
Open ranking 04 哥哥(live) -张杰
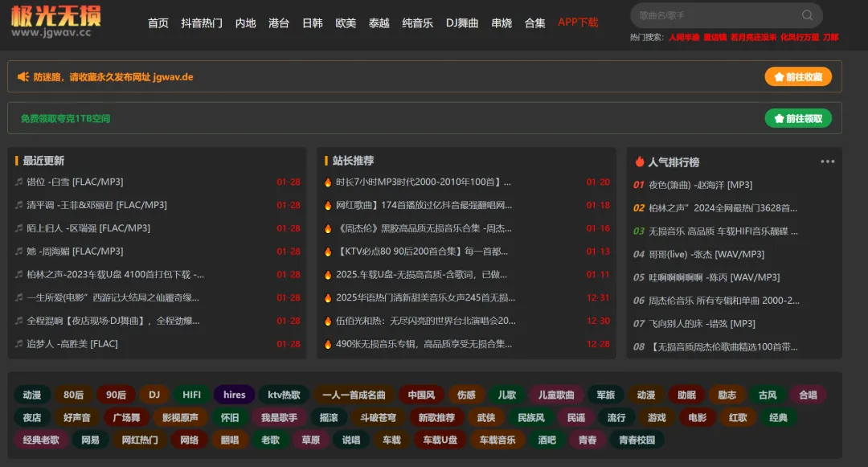pyautogui.click(x=706, y=255)
